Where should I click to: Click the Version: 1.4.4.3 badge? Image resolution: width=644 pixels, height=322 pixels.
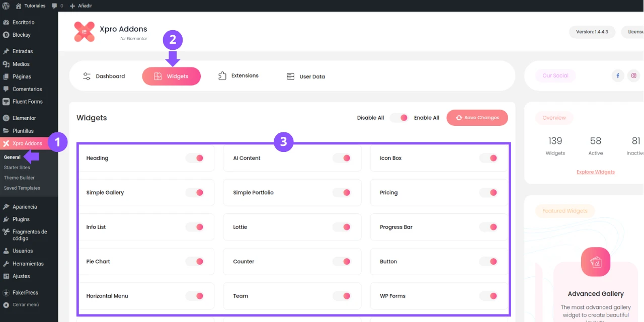pyautogui.click(x=592, y=32)
